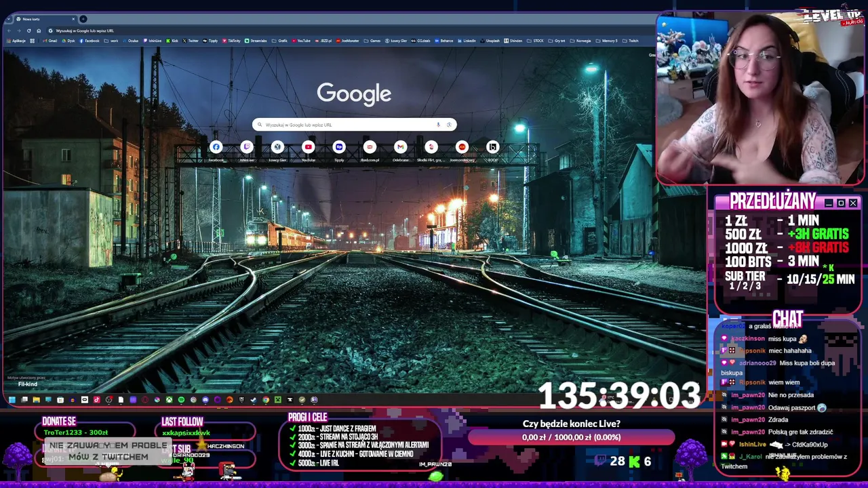Expand the Grafik bookmarks folder
The width and height of the screenshot is (868, 488).
[x=279, y=41]
